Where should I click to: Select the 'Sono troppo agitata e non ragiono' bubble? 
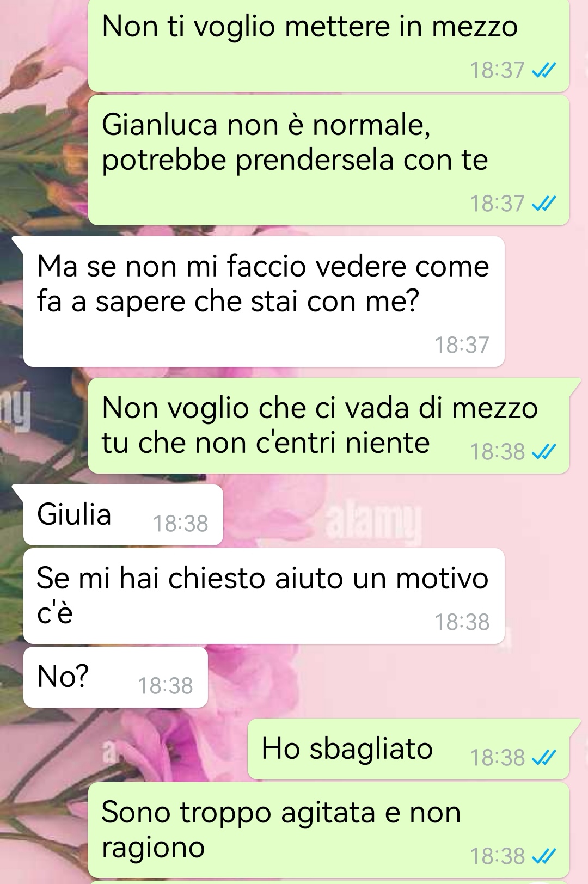click(329, 830)
